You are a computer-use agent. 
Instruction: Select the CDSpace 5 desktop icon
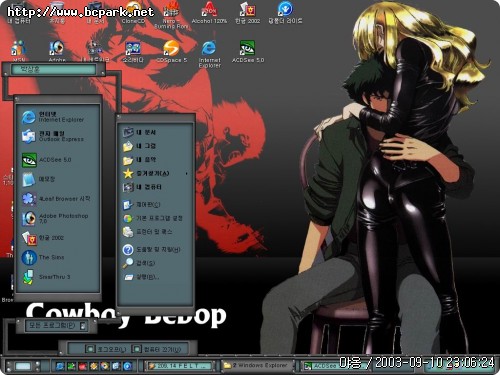171,51
